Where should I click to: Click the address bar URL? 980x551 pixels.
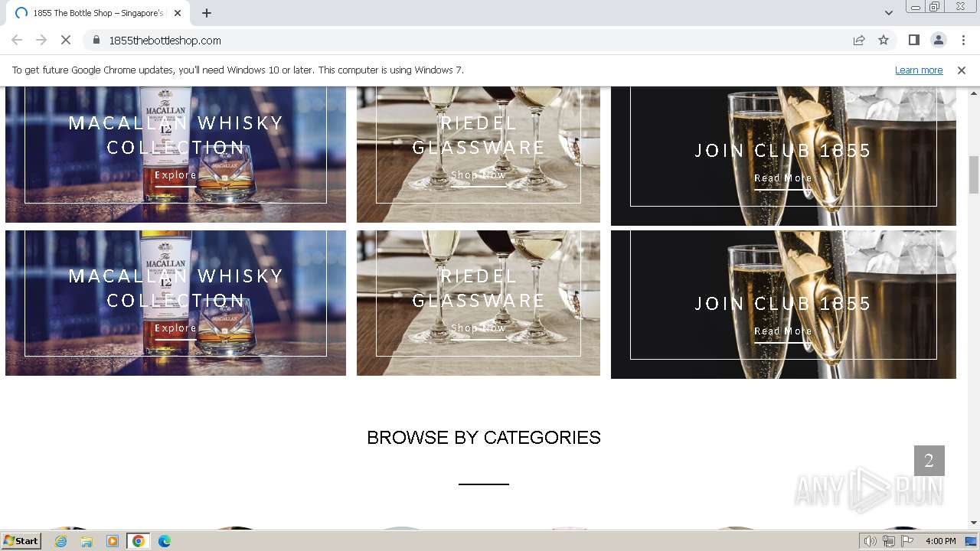click(165, 40)
